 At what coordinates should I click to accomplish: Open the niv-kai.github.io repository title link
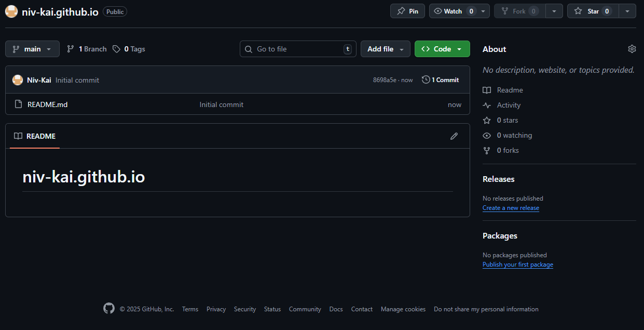60,11
